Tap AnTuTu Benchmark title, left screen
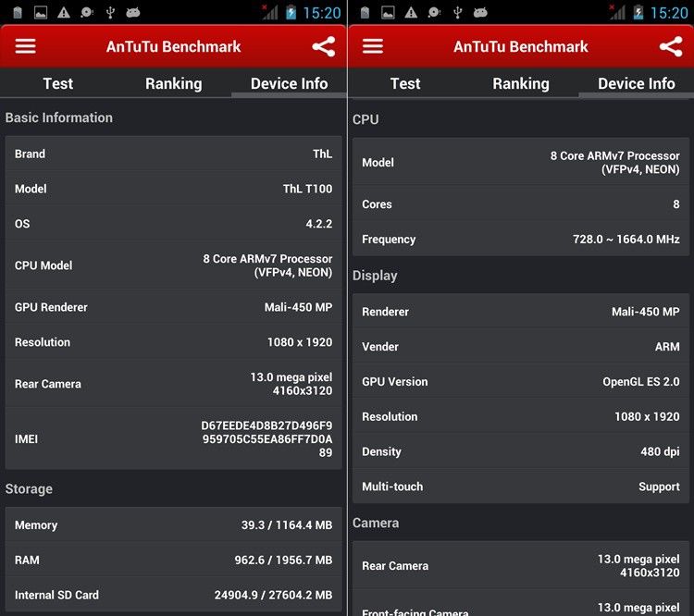 pyautogui.click(x=174, y=46)
